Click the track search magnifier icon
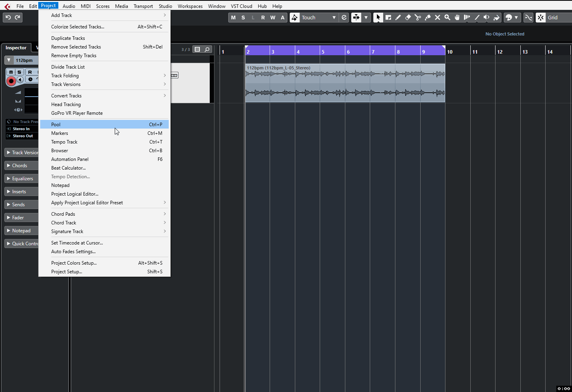This screenshot has height=392, width=572. pos(207,49)
